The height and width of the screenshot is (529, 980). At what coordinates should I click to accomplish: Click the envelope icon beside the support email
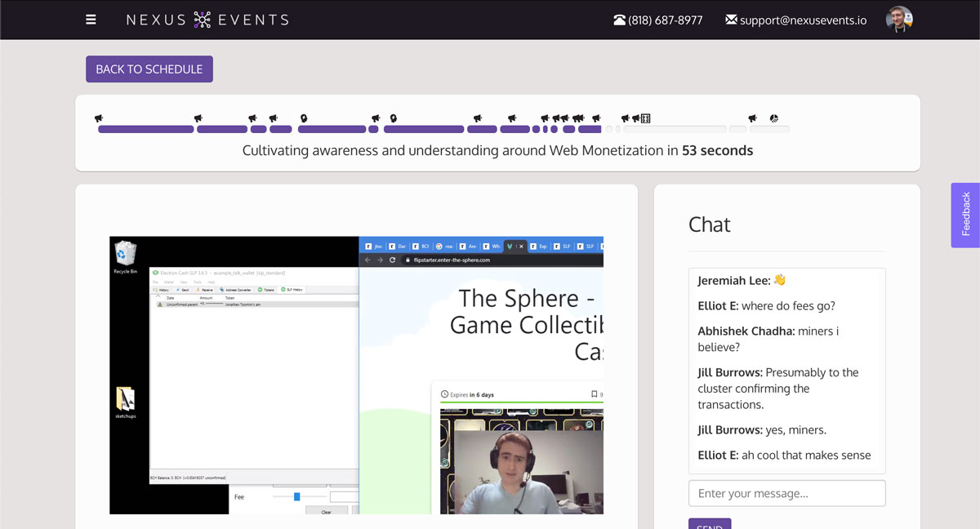pyautogui.click(x=731, y=20)
